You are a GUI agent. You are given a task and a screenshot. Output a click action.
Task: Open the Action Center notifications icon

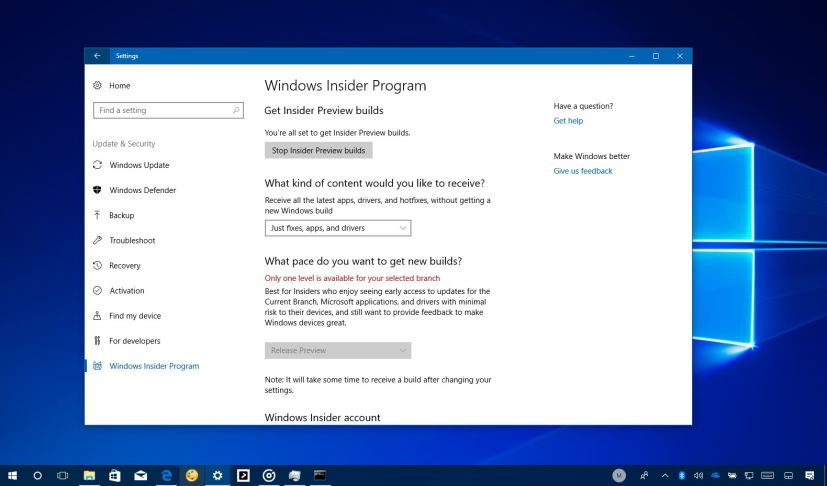click(x=810, y=475)
